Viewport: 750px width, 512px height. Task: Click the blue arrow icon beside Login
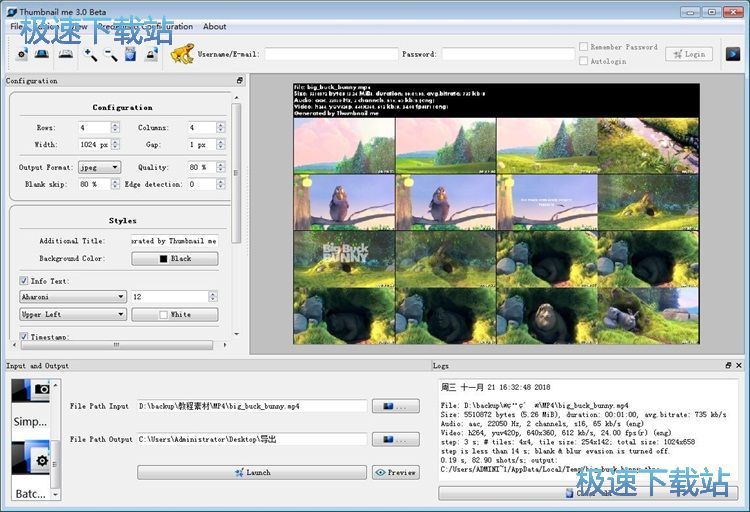click(732, 54)
